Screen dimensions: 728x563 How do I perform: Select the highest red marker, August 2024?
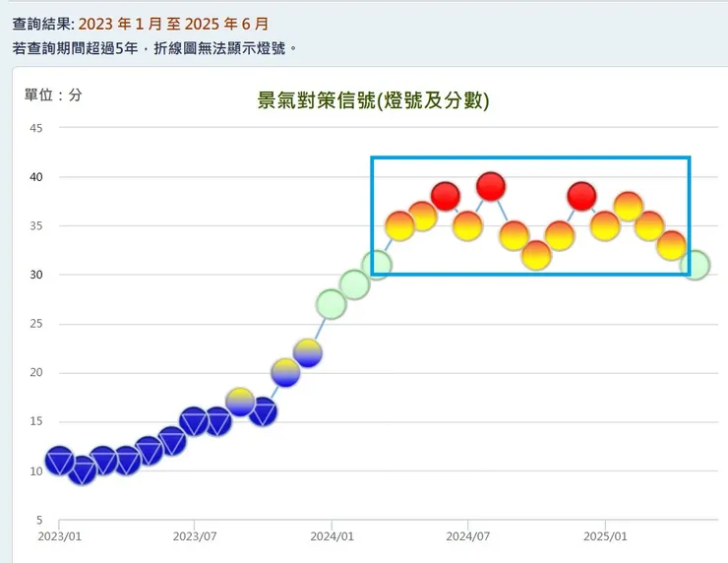[491, 186]
